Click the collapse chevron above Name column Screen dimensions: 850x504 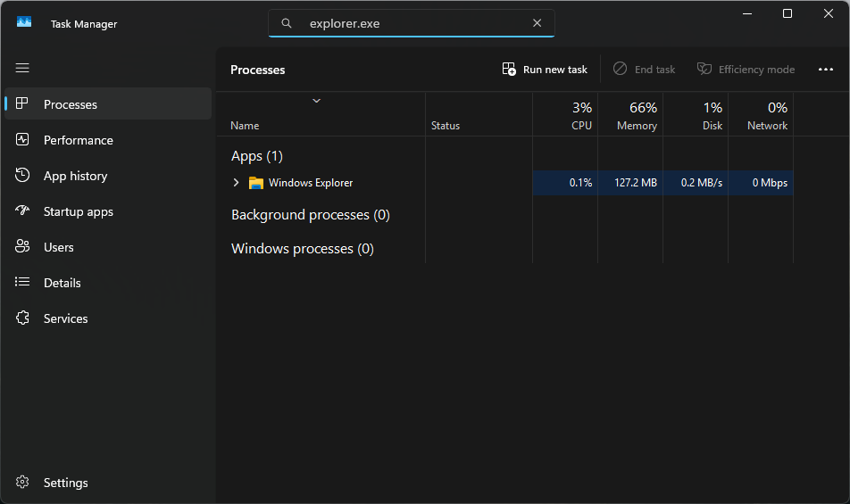point(316,101)
